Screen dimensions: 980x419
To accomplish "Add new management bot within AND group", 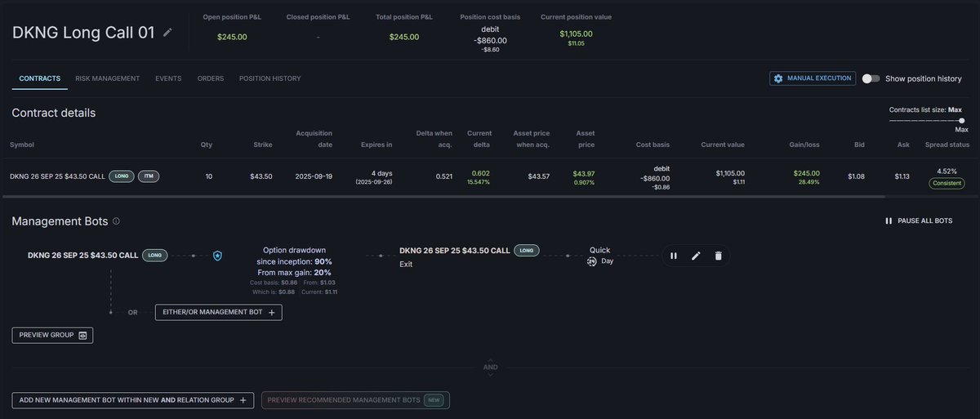I will click(x=133, y=400).
